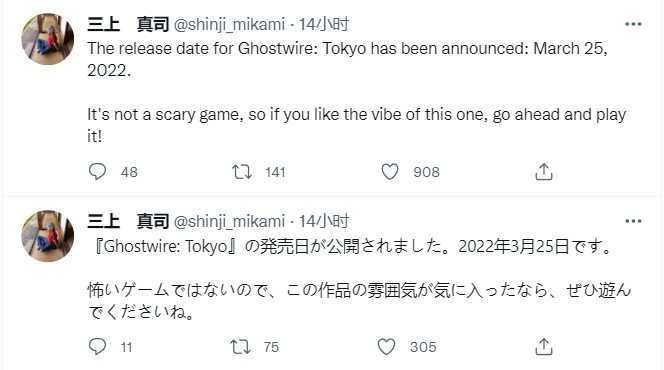This screenshot has height=370, width=664.
Task: Open second tweet's 14小时 timestamp
Action: (x=324, y=221)
